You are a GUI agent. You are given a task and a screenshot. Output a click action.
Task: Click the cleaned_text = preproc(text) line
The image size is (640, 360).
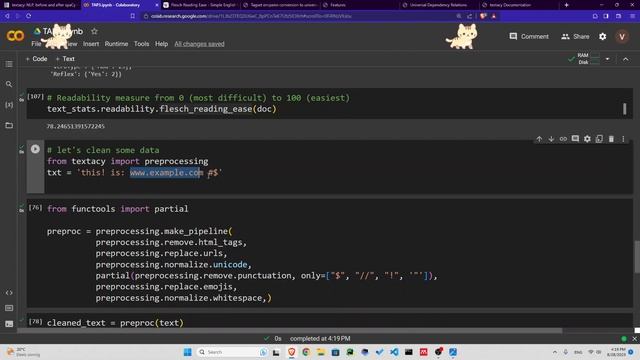tap(115, 323)
